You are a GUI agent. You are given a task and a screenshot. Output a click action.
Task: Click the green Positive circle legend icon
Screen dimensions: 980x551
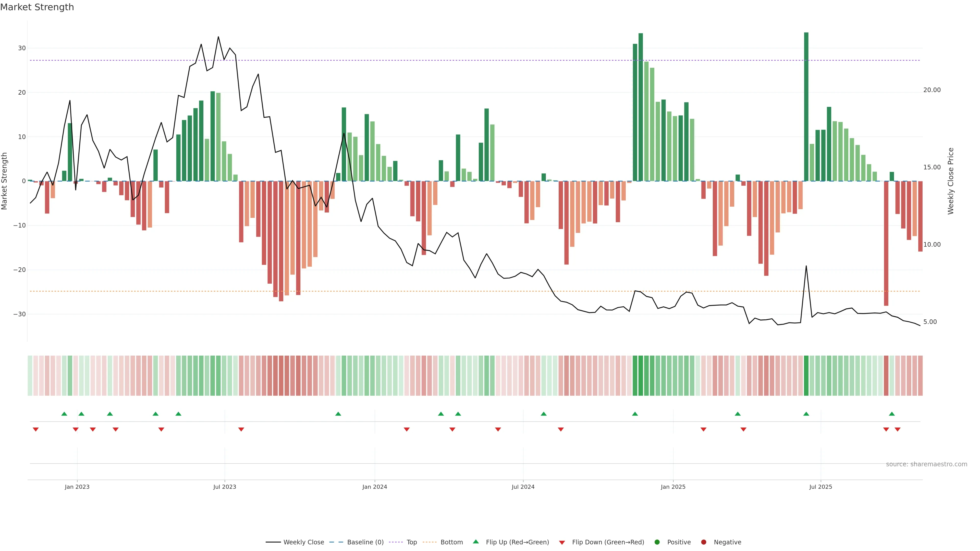tap(657, 542)
